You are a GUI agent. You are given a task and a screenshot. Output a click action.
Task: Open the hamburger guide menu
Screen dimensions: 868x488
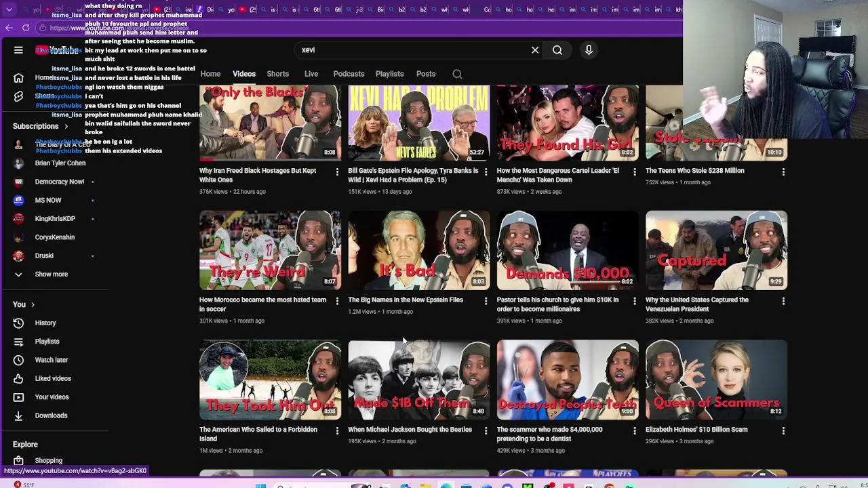(18, 50)
